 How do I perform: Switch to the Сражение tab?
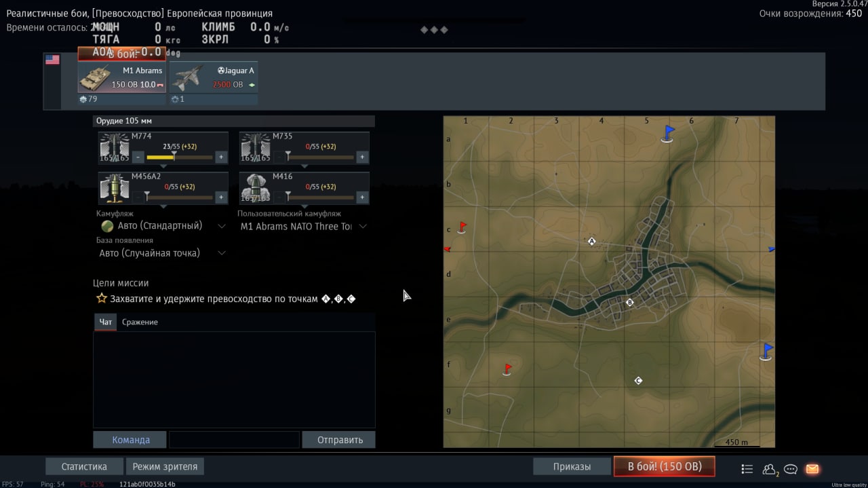[x=140, y=322]
